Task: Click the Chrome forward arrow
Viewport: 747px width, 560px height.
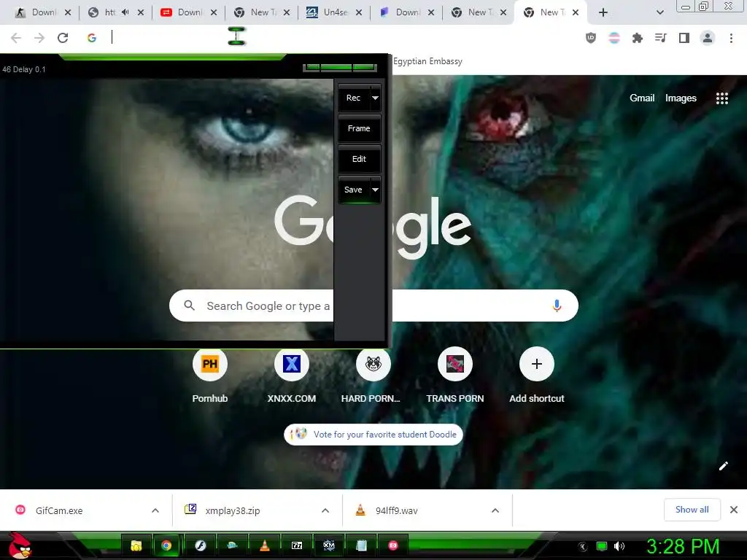Action: 39,38
